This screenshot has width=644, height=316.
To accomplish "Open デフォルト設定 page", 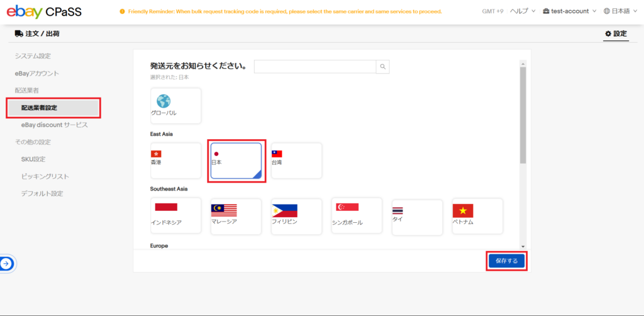I will (x=42, y=193).
